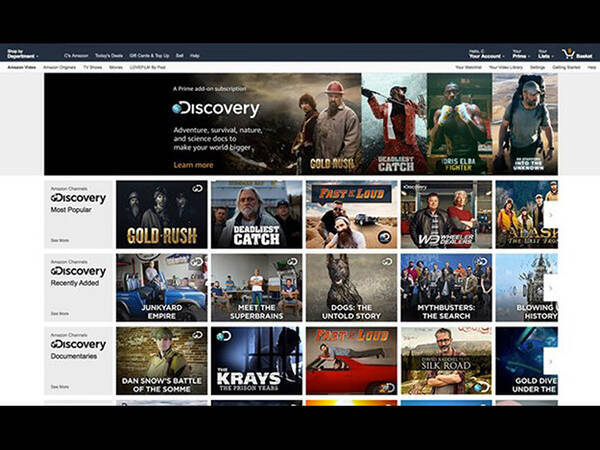Click the Discovery globe logo in banner
Screen dimensions: 600x450
pos(215,109)
